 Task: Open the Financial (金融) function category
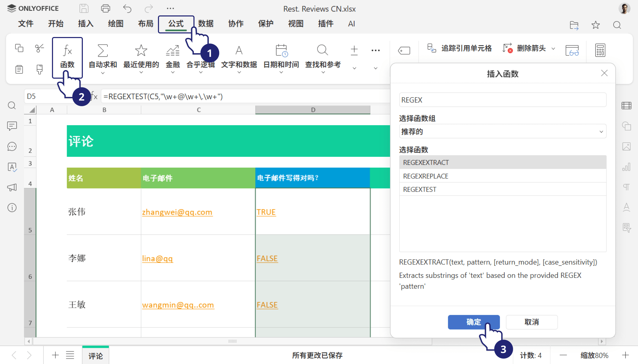coord(172,57)
